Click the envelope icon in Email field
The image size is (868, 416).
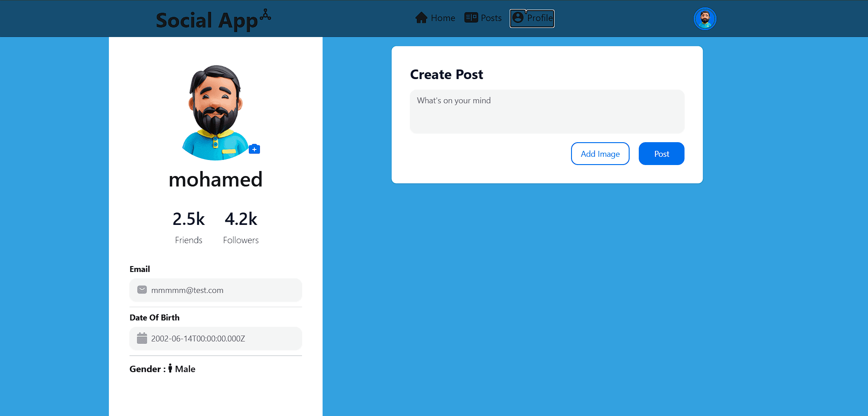click(x=142, y=290)
